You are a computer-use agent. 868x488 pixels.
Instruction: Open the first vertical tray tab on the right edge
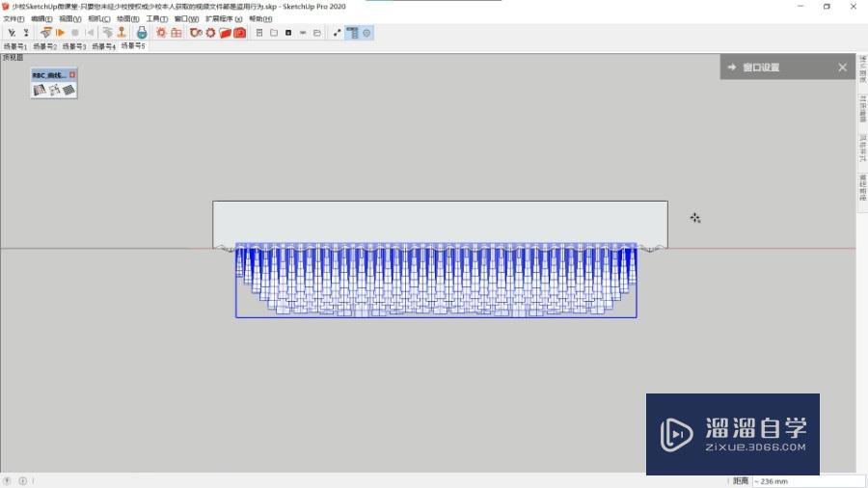[862, 69]
